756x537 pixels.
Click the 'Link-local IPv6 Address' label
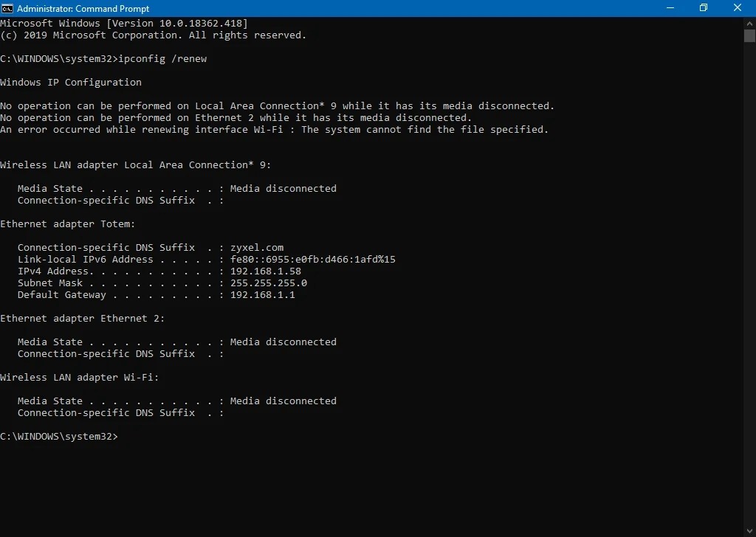point(86,259)
